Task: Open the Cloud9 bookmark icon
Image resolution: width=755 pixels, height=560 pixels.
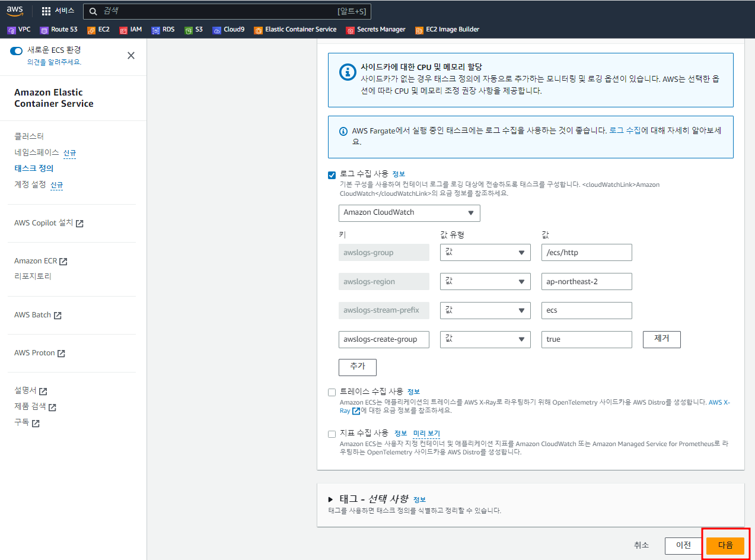Action: point(217,30)
